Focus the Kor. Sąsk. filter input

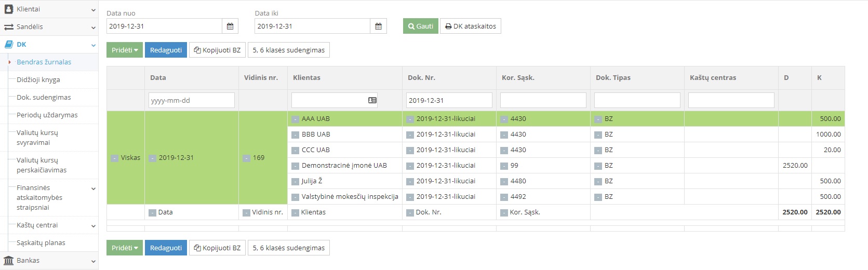543,100
